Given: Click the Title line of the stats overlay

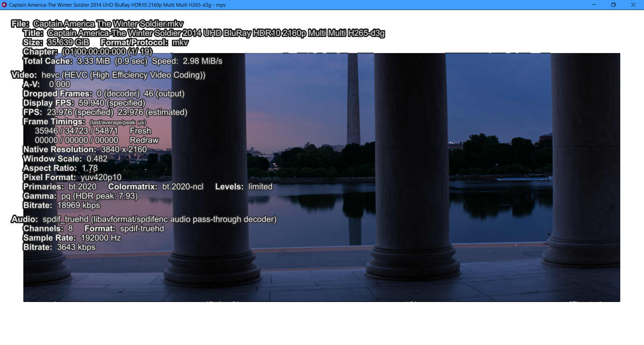Looking at the screenshot, I should coord(204,33).
